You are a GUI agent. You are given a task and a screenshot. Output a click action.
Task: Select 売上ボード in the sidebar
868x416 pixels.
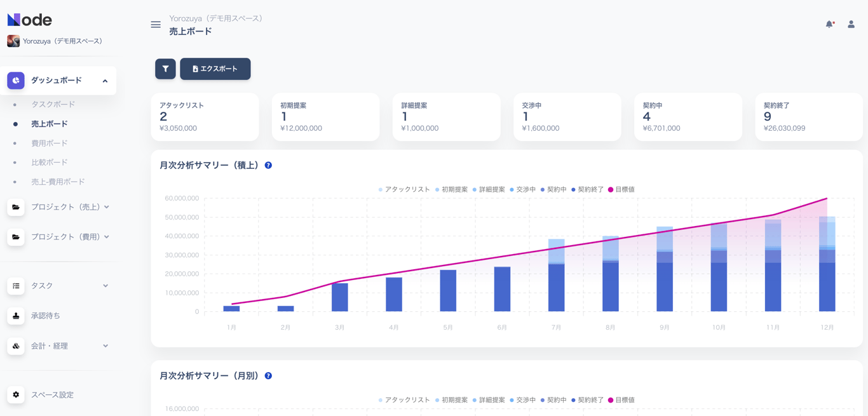point(50,124)
